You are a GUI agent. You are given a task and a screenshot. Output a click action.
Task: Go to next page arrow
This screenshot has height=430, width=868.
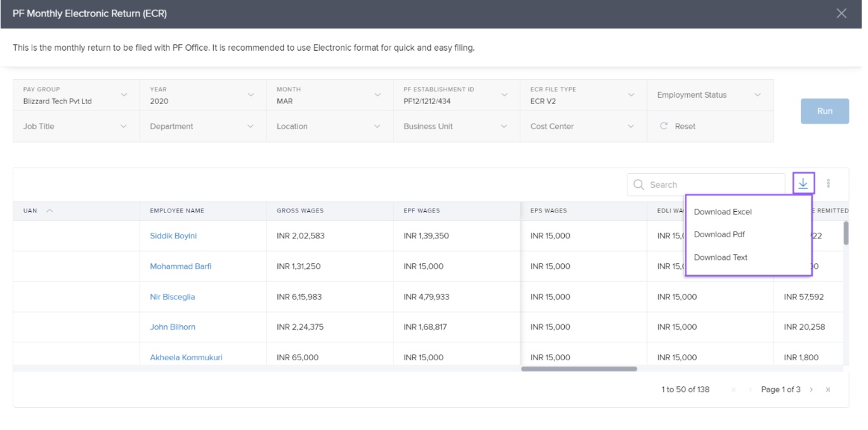point(812,389)
